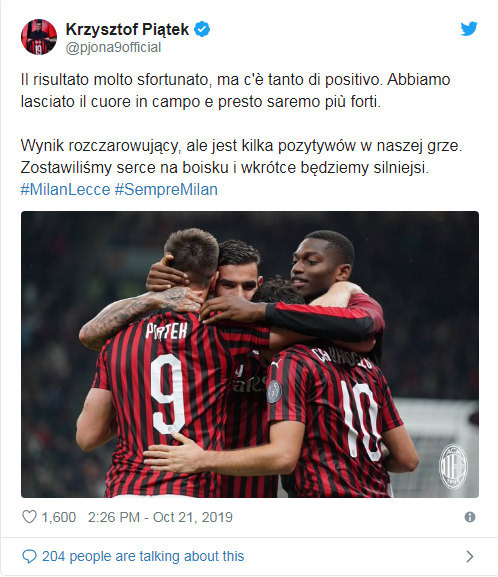Open the tweet info icon

click(x=470, y=517)
